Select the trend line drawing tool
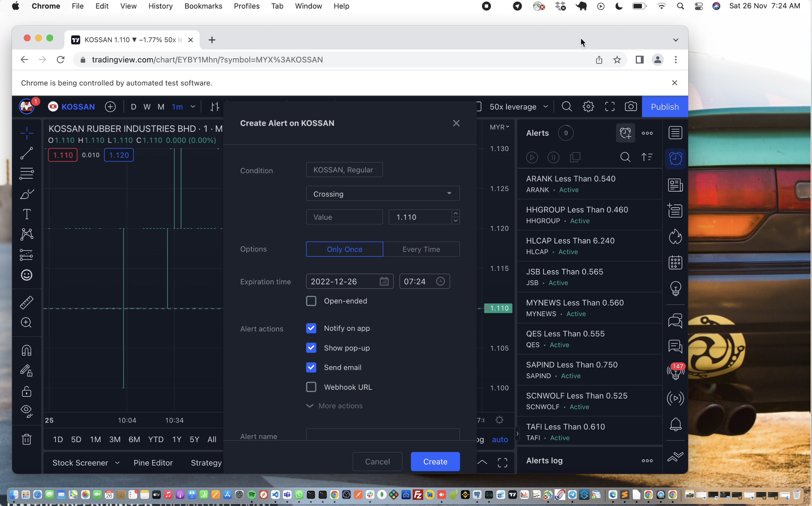This screenshot has width=812, height=506. coord(27,153)
